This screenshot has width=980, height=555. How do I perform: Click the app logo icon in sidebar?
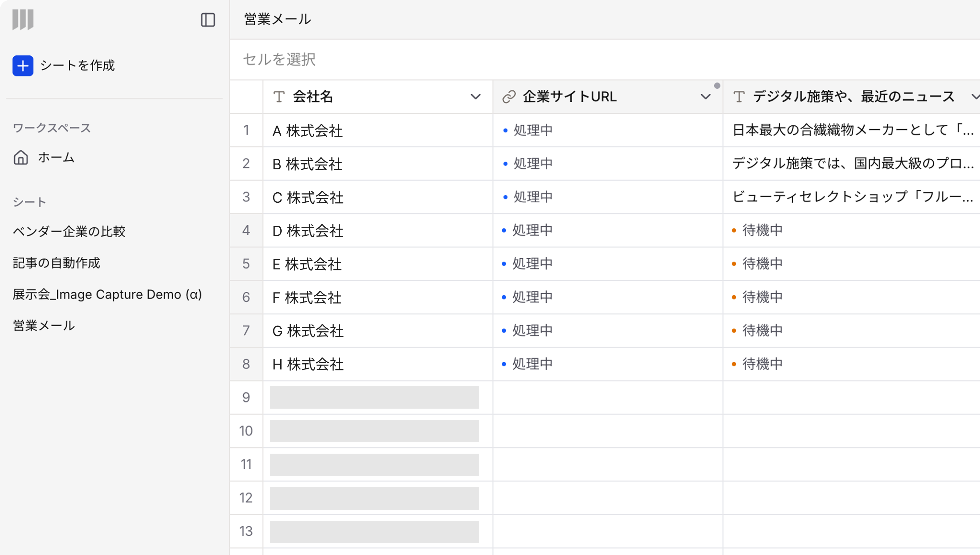tap(23, 19)
